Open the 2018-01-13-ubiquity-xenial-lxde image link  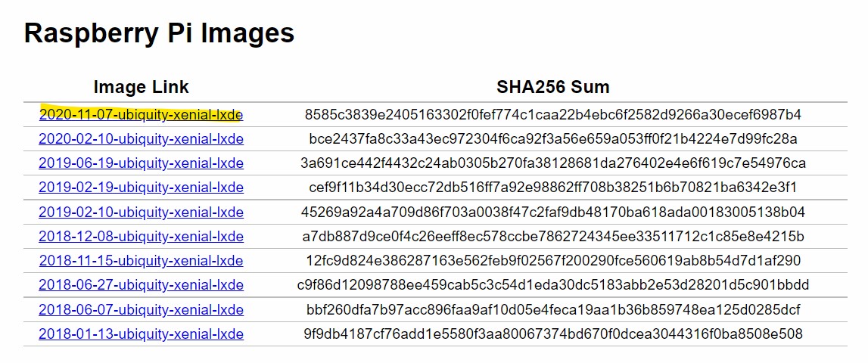point(142,334)
